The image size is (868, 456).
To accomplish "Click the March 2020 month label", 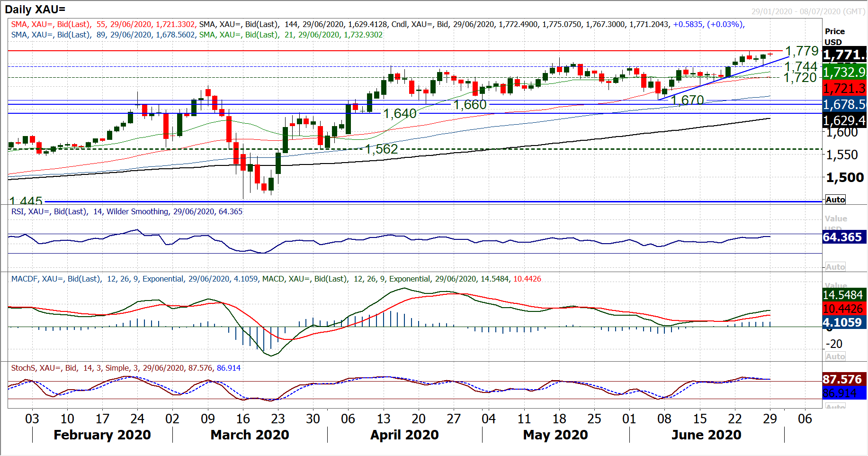I will 250,435.
